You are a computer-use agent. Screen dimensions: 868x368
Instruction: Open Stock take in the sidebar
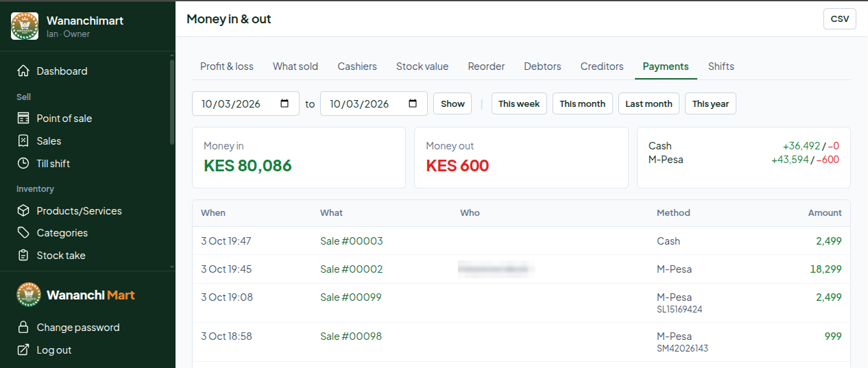pos(61,256)
